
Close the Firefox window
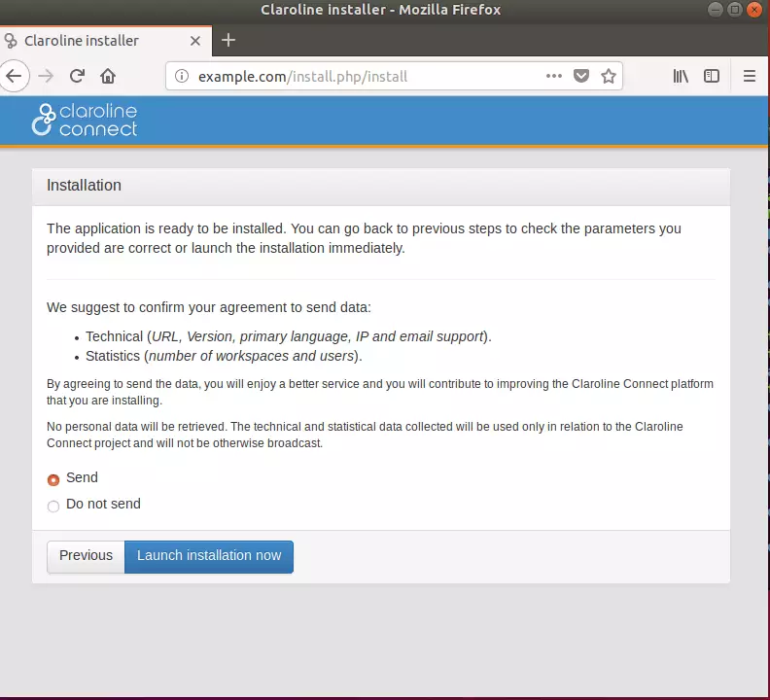coord(753,10)
